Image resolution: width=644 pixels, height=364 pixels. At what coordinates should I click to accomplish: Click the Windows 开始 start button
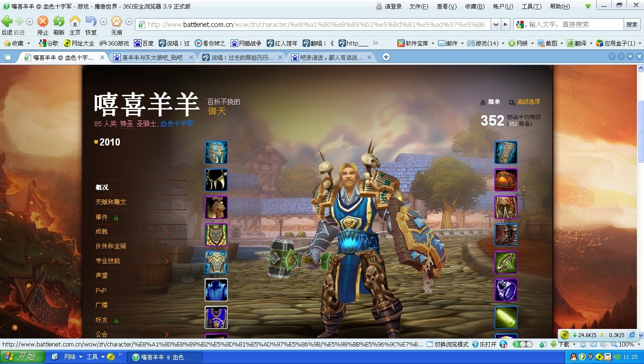(x=23, y=357)
